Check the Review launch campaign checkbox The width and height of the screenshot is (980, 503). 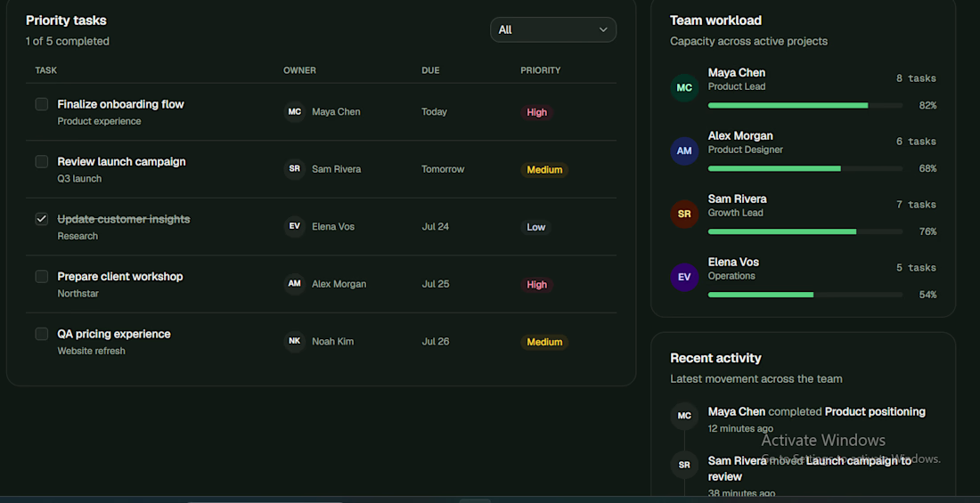[x=41, y=162]
